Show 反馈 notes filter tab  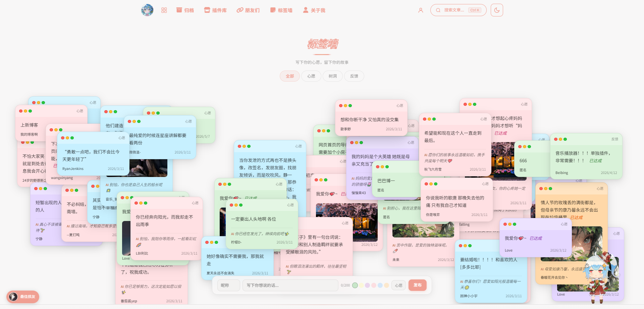click(354, 76)
